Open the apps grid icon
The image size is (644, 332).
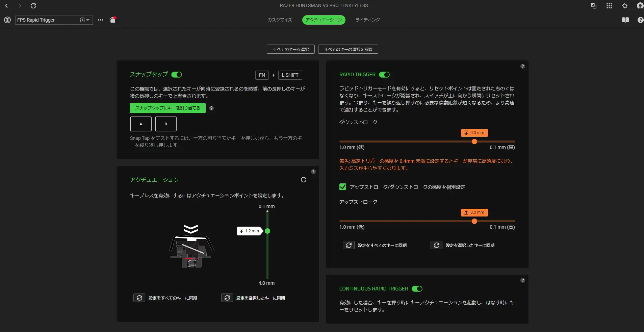[x=609, y=6]
